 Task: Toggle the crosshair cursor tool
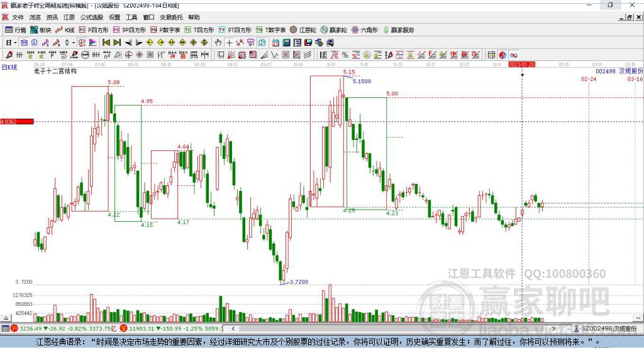click(x=230, y=42)
